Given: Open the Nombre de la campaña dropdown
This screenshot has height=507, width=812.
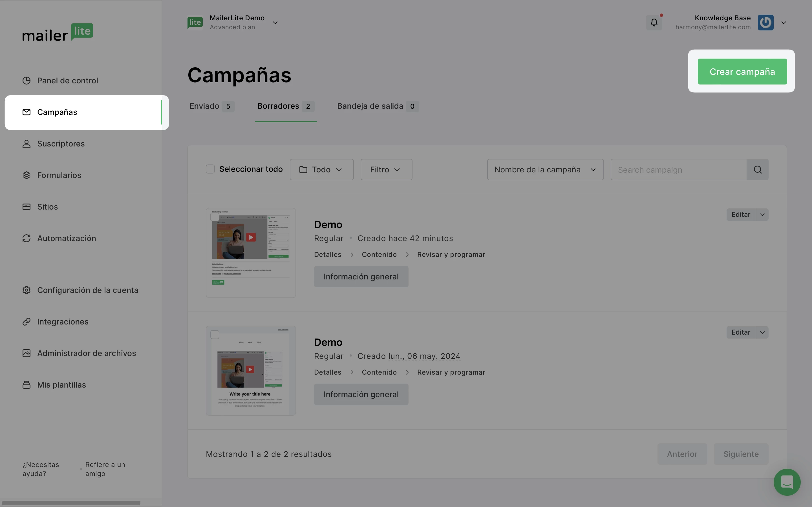Looking at the screenshot, I should (545, 170).
